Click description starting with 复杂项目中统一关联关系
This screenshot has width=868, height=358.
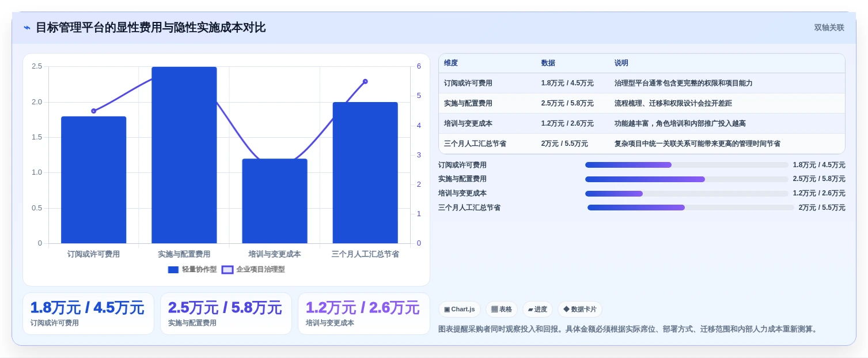click(x=698, y=144)
